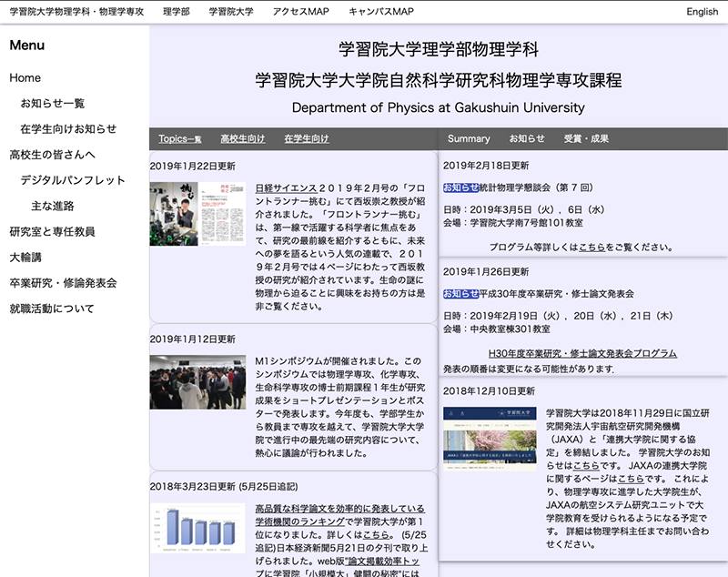The width and height of the screenshot is (728, 577).
Task: Open こちら link for JAXAの連携大学院 page
Action: 632,479
